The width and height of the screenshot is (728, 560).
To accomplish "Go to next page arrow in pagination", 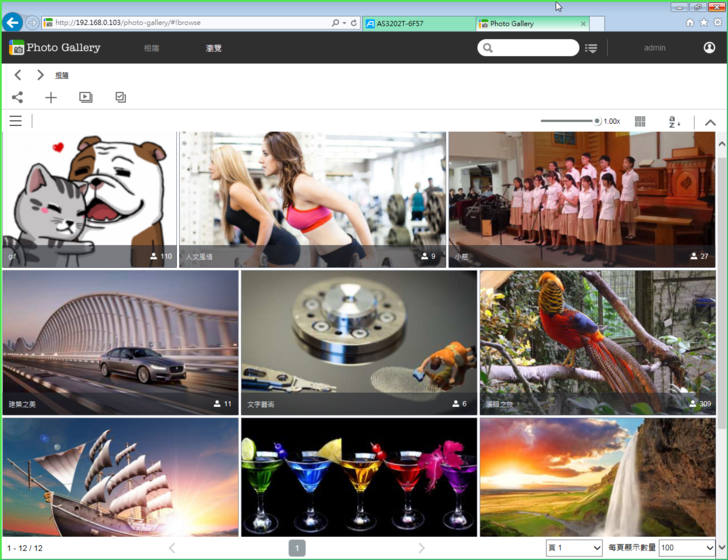I will [421, 548].
